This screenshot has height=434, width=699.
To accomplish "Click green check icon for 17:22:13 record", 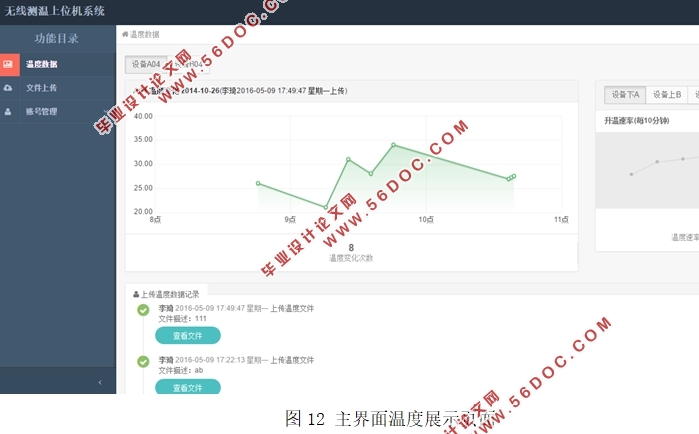I will (x=143, y=361).
